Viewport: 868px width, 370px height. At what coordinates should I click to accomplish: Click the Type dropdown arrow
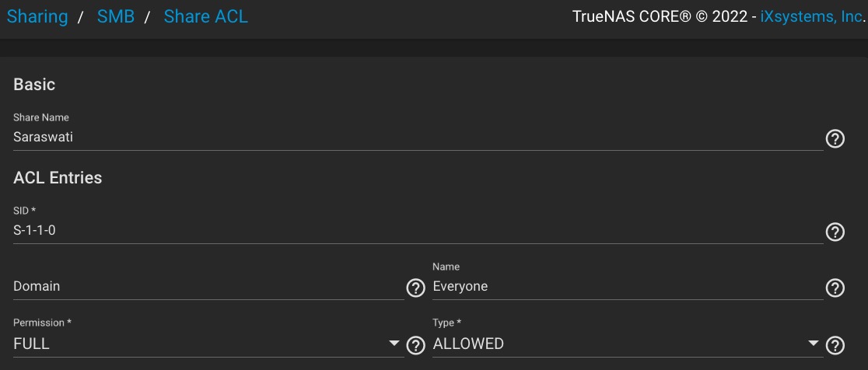[x=814, y=344]
